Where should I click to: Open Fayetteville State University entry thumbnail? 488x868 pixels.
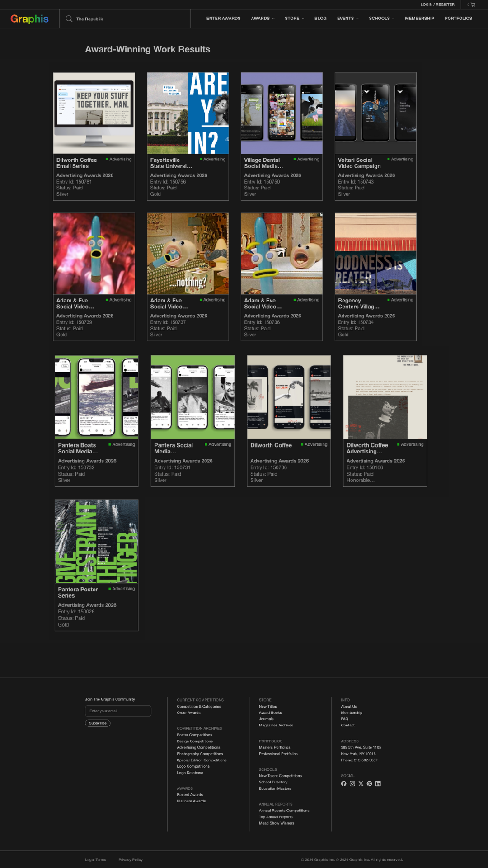point(188,113)
